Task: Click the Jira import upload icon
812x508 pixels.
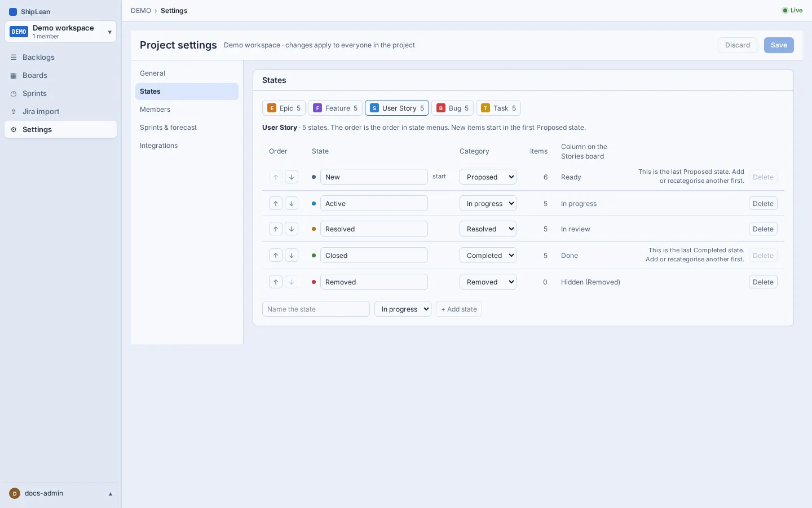Action: pos(14,111)
